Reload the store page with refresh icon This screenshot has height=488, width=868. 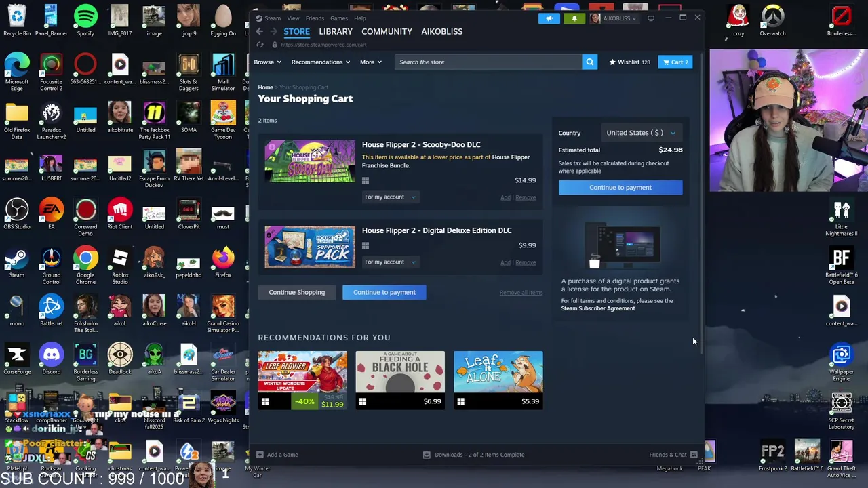pyautogui.click(x=260, y=45)
